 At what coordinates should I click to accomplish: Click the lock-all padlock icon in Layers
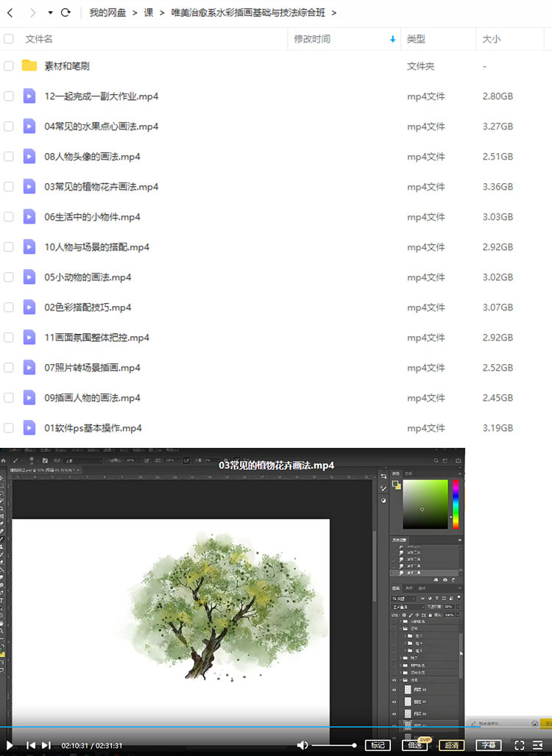click(431, 616)
